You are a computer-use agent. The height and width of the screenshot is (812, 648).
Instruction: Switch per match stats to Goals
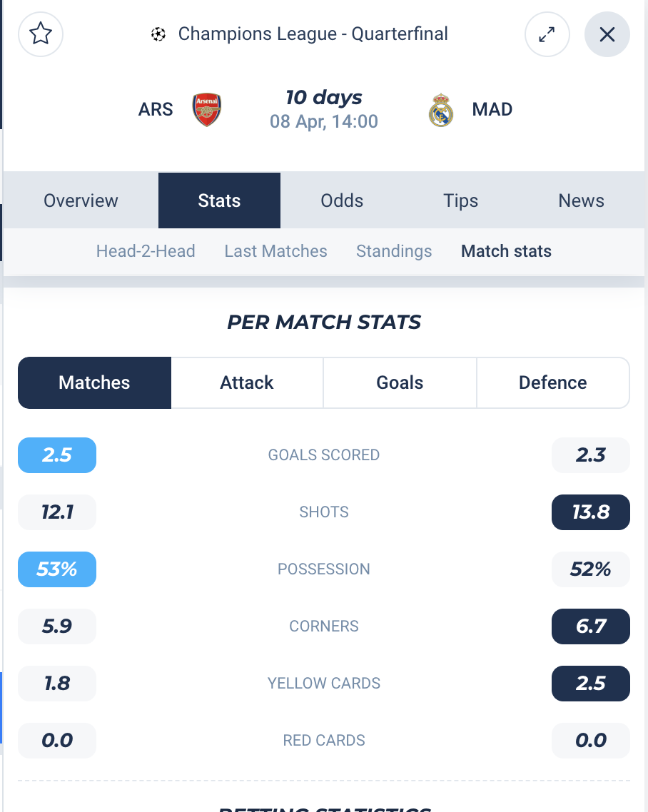click(400, 382)
